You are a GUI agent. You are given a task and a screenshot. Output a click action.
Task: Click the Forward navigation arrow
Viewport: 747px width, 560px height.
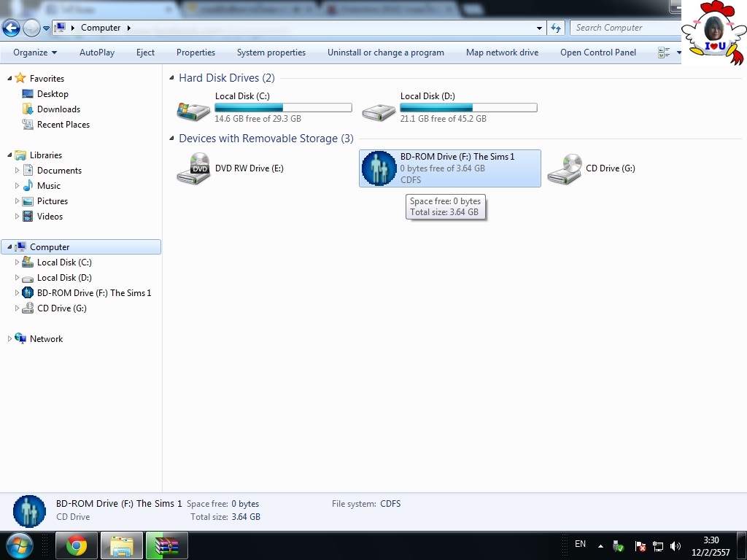coord(31,28)
